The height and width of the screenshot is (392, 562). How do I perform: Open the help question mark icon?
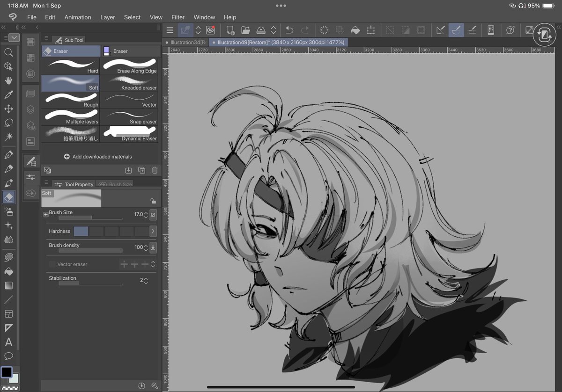click(x=510, y=30)
